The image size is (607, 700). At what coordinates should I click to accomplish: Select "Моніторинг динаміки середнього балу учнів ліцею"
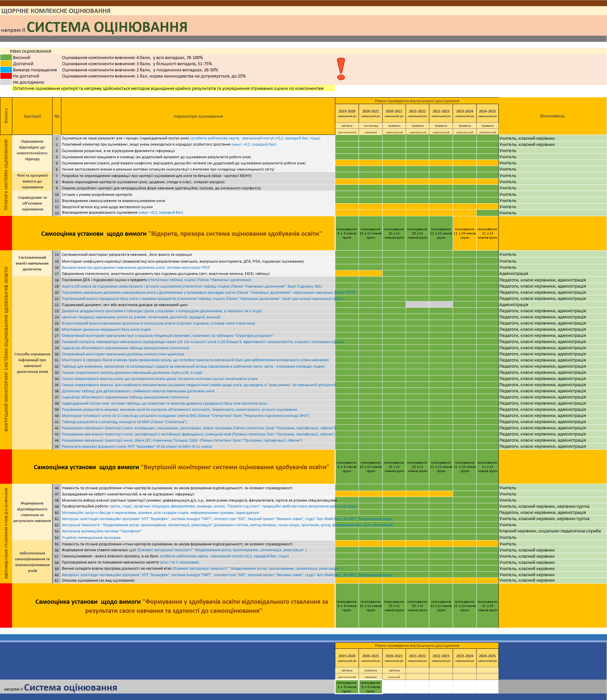106,329
